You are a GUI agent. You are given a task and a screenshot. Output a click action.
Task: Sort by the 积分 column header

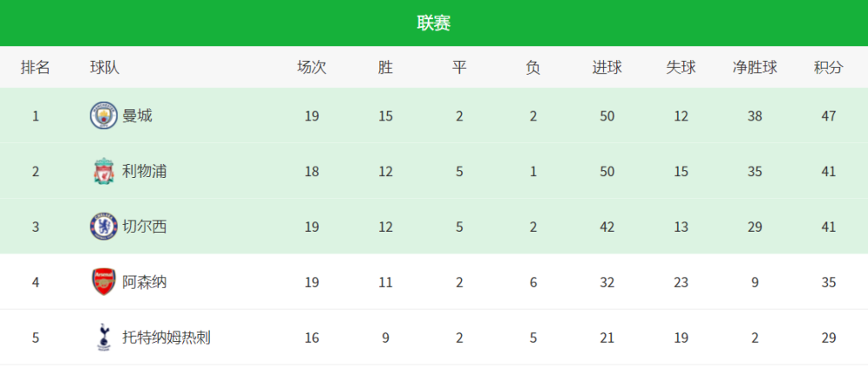point(829,68)
